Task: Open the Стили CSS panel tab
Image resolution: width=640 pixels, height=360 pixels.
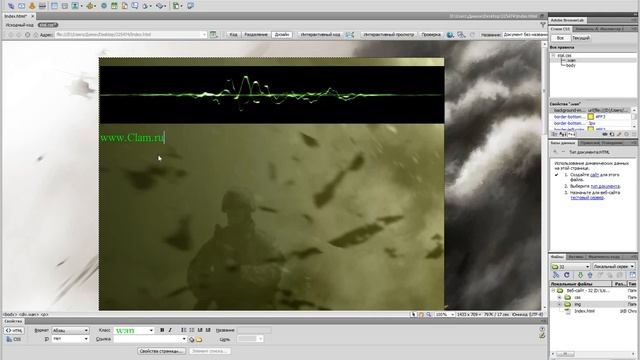Action: (560, 29)
